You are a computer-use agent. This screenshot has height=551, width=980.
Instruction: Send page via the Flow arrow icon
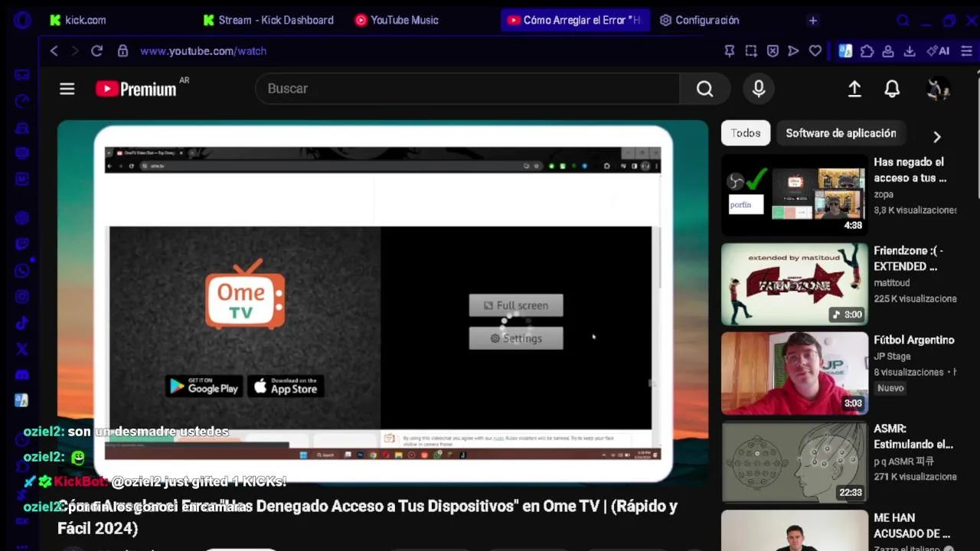[794, 51]
